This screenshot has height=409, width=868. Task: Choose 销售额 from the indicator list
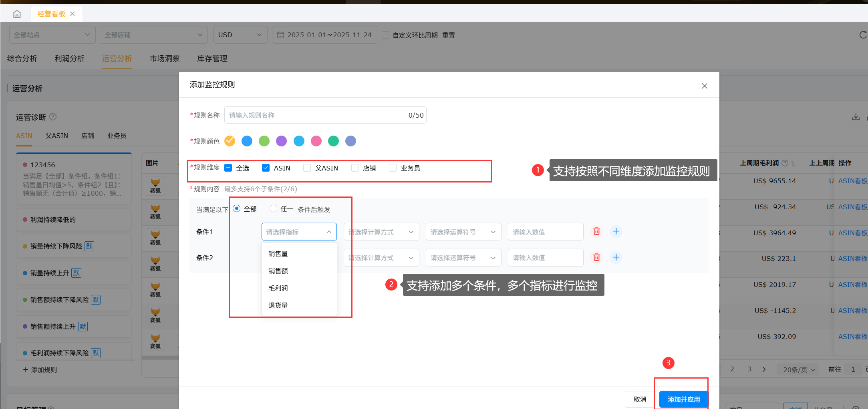coord(299,271)
